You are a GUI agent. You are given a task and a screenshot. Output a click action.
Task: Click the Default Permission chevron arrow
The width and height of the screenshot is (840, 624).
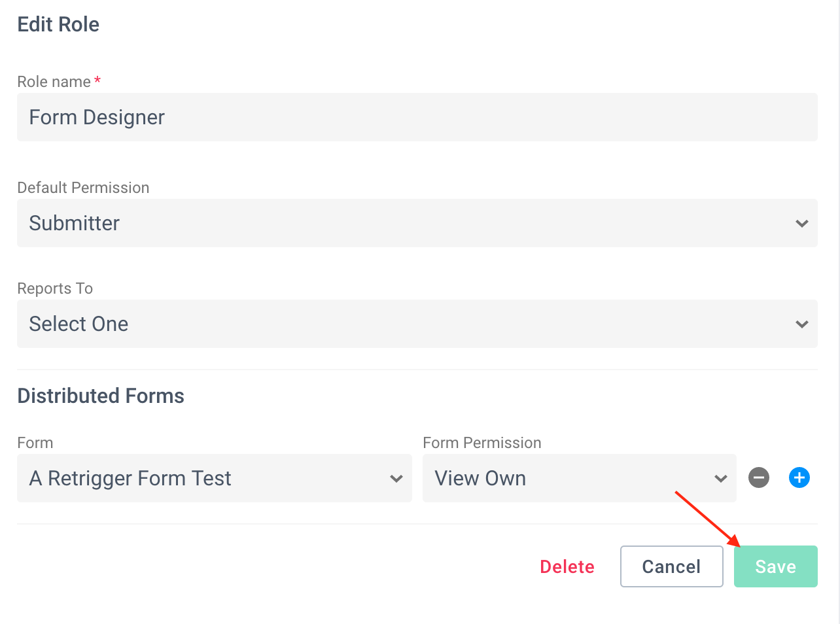coord(802,224)
